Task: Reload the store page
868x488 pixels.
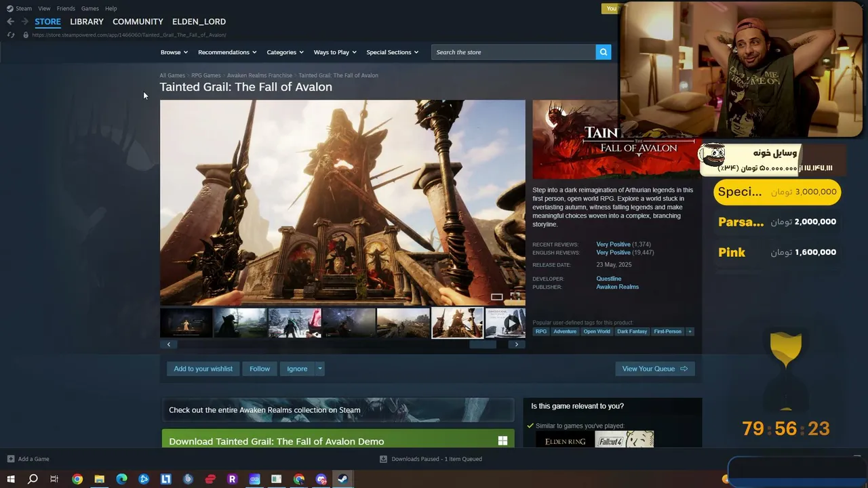Action: [10, 35]
